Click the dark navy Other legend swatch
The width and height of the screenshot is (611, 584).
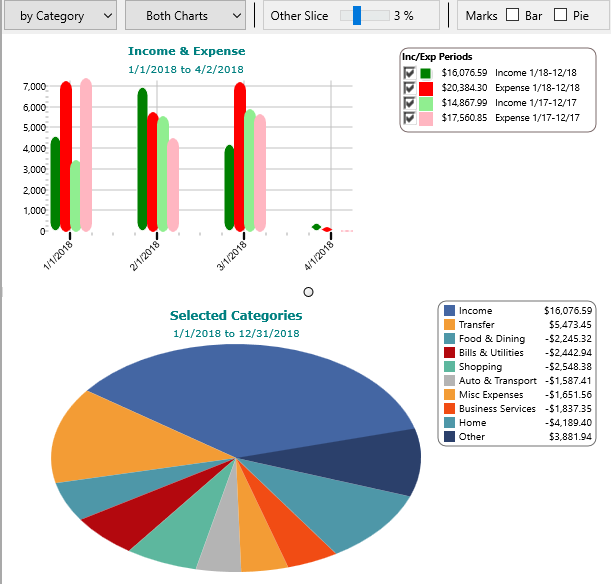(449, 437)
